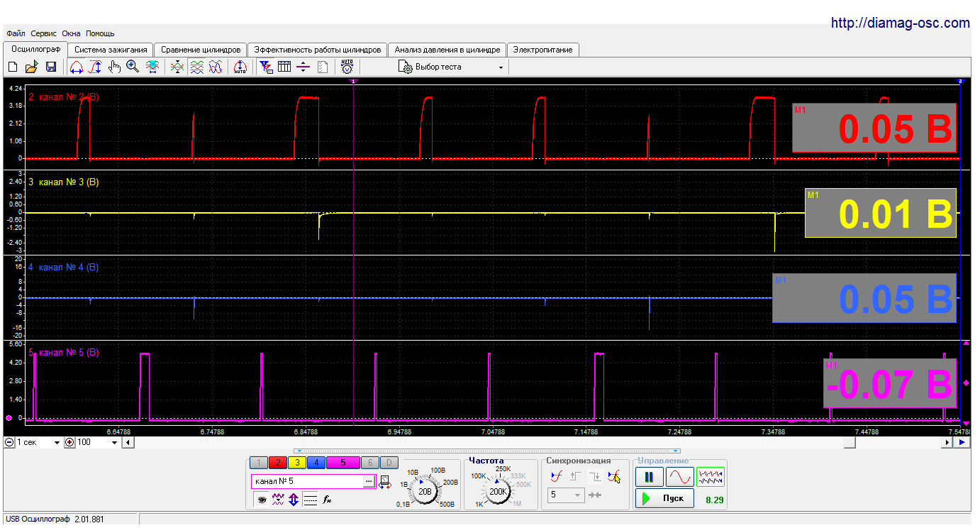Click the channel name ellipsis button
Viewport: 980px width, 528px height.
click(368, 482)
